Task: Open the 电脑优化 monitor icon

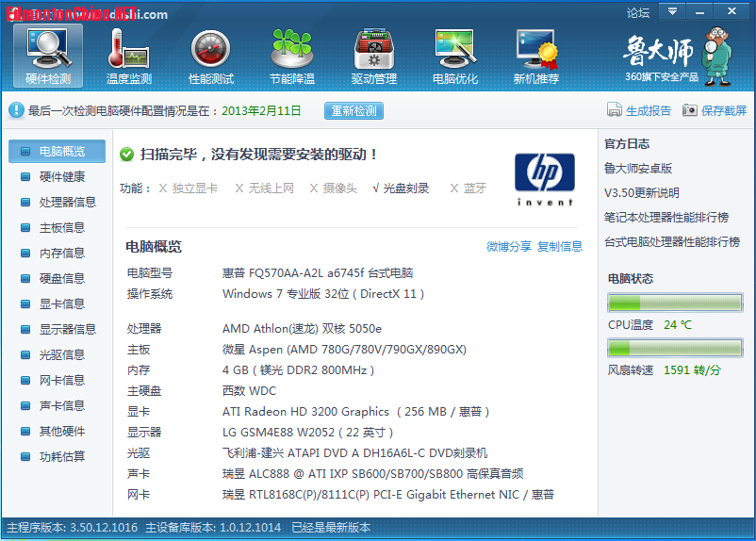Action: [x=455, y=56]
